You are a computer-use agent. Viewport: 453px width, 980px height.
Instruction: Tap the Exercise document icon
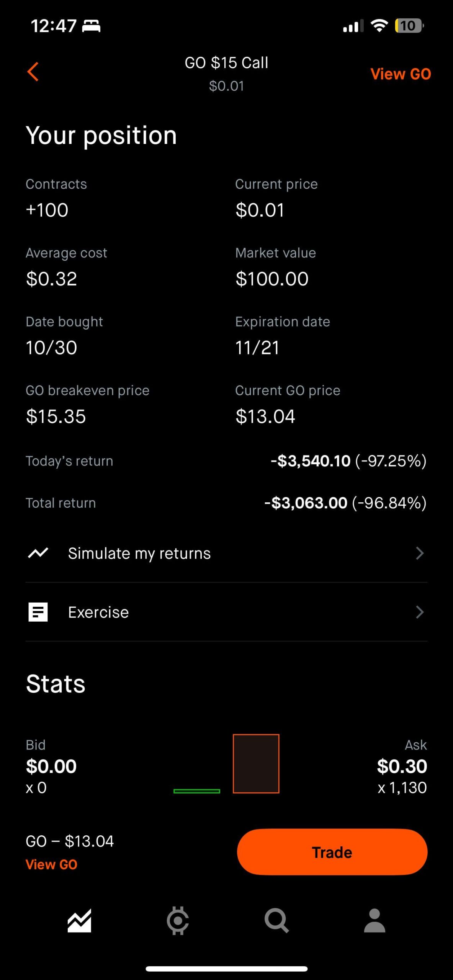point(38,612)
